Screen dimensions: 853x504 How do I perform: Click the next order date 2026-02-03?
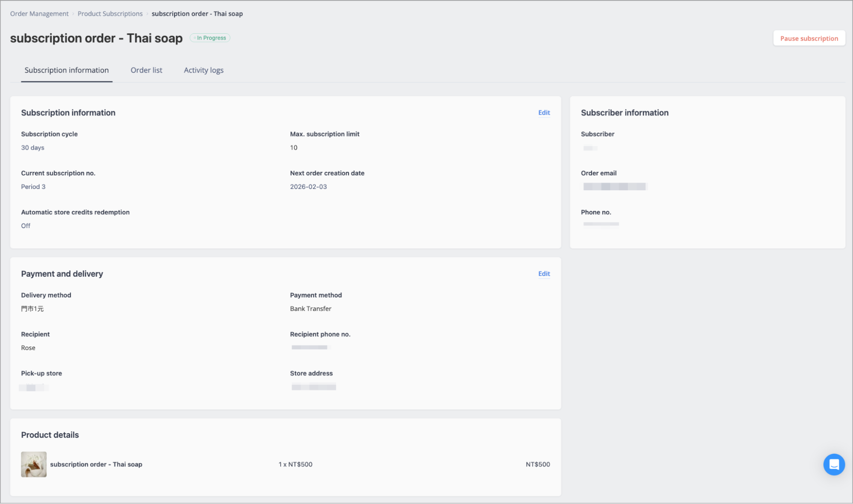tap(309, 187)
